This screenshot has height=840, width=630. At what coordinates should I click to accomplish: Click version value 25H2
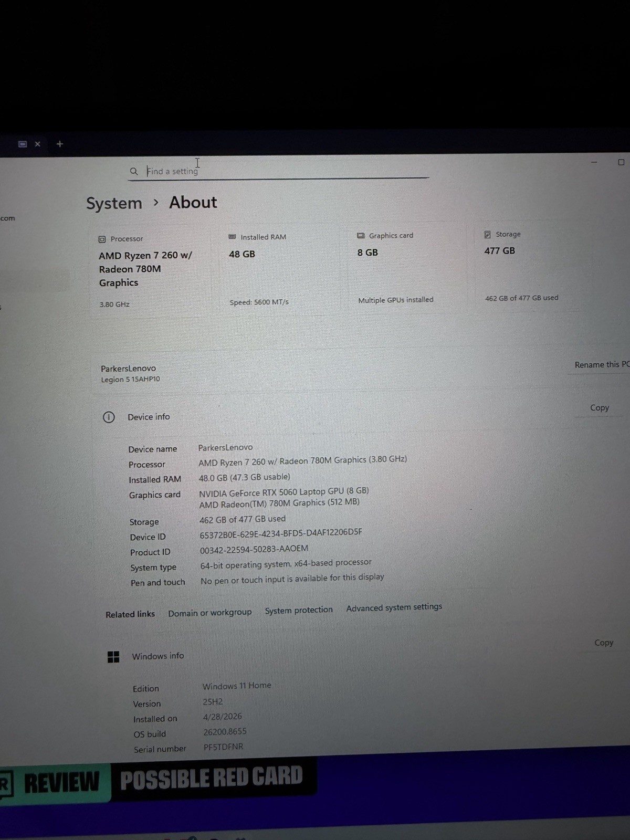coord(213,701)
